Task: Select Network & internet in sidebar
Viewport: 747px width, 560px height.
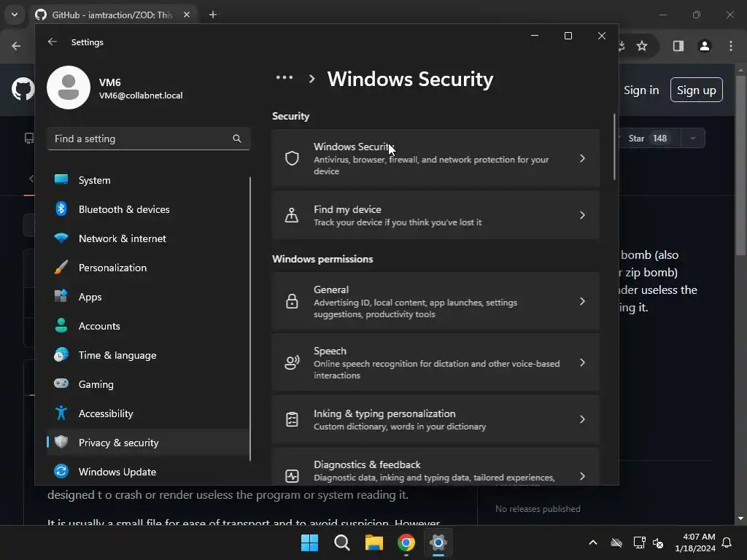Action: click(149, 238)
